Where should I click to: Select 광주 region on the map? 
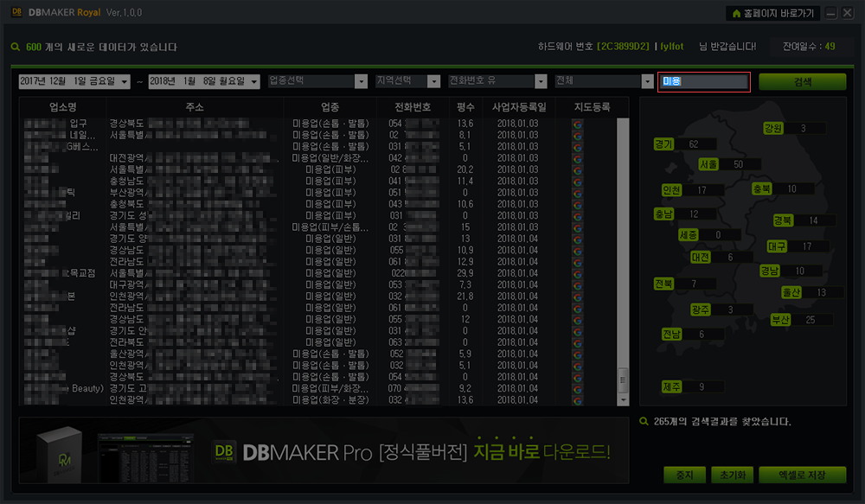(x=700, y=309)
